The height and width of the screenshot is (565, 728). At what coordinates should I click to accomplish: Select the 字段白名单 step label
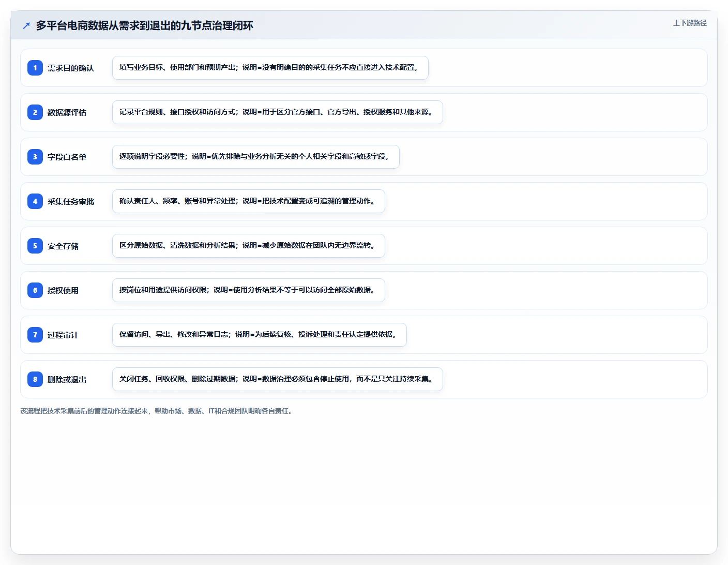pyautogui.click(x=67, y=157)
